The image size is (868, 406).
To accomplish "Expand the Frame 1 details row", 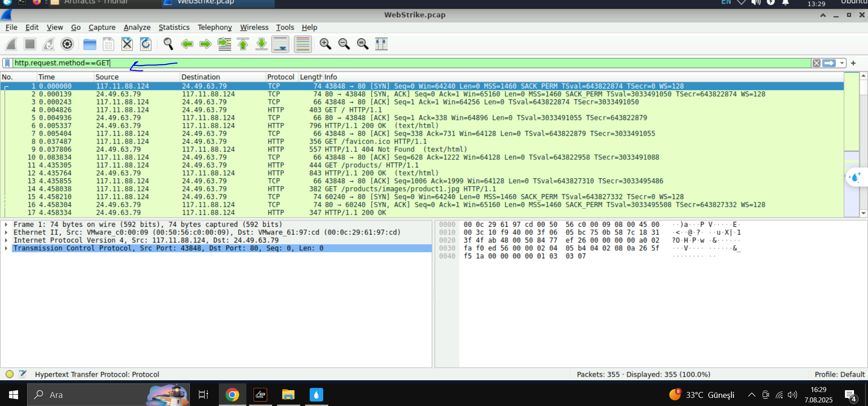I will 6,224.
